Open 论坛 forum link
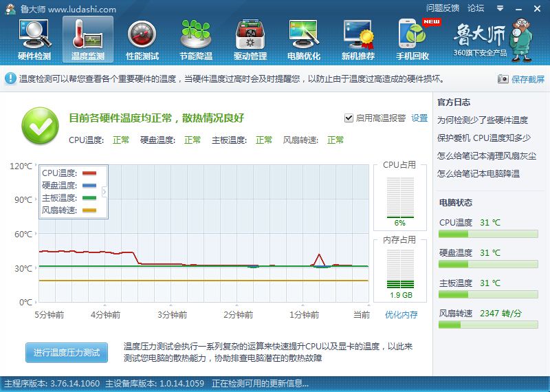550x392 pixels. coord(476,8)
